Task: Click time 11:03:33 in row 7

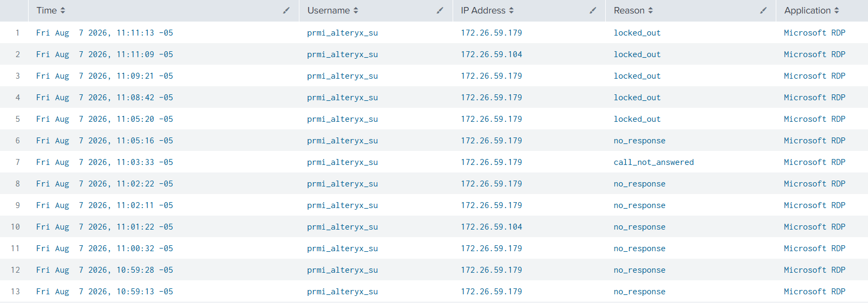Action: coord(105,162)
